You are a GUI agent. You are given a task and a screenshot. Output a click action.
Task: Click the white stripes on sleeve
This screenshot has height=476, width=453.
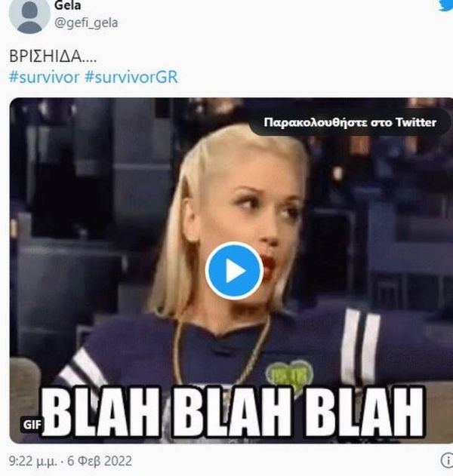(x=361, y=346)
